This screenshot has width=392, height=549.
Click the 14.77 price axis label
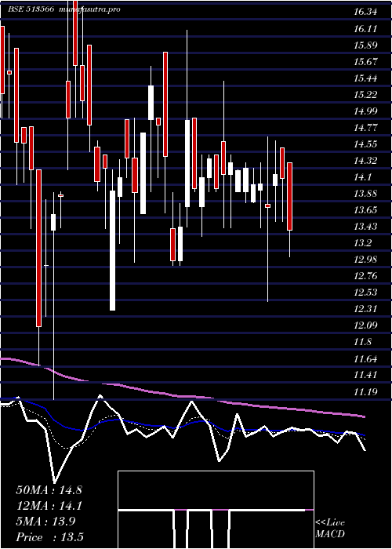pos(365,127)
